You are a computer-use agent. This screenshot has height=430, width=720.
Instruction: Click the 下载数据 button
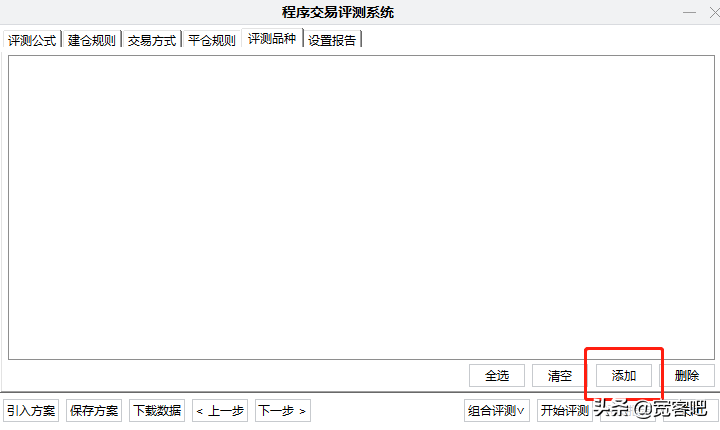(x=157, y=410)
